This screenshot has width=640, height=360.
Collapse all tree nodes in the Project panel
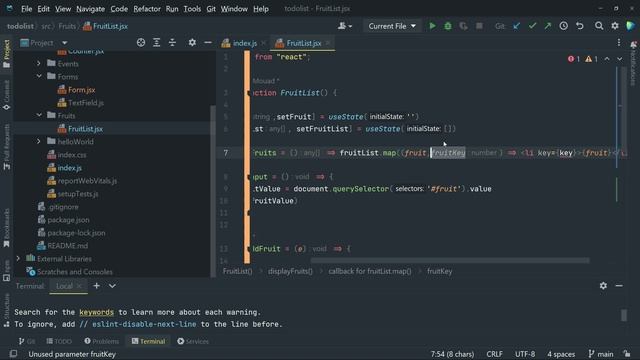click(172, 42)
